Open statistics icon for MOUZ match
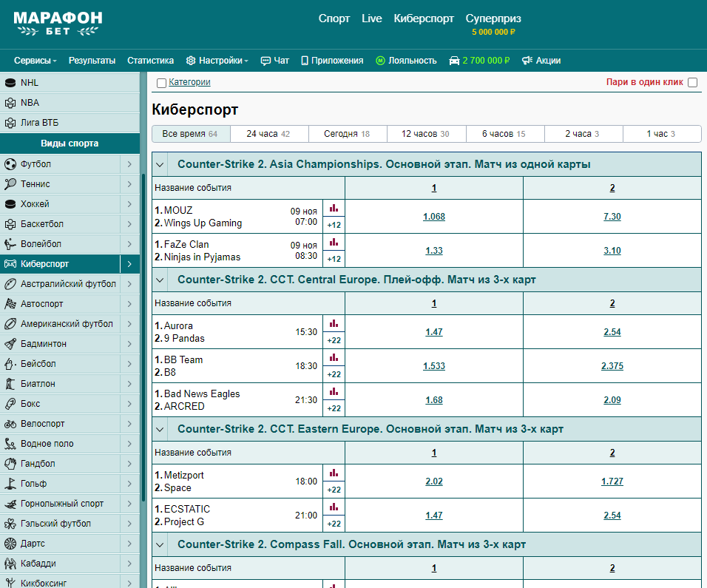The width and height of the screenshot is (707, 588). click(x=334, y=209)
